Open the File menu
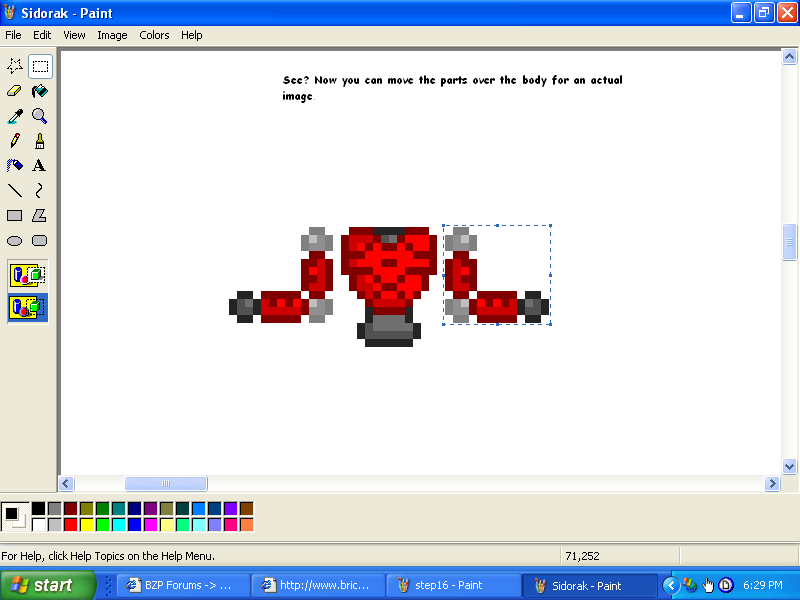The width and height of the screenshot is (800, 600). click(x=13, y=35)
